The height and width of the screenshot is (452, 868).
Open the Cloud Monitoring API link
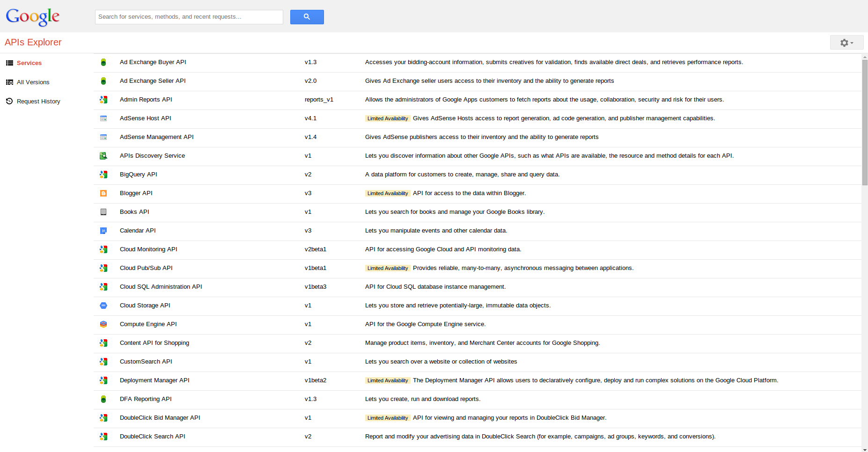148,249
